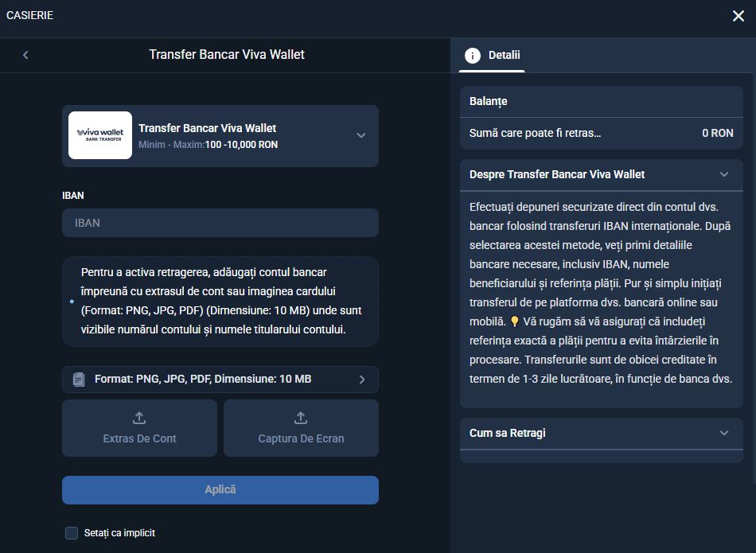Image resolution: width=756 pixels, height=553 pixels.
Task: Open the Format PNG, JPG, PDF row arrow
Action: point(362,380)
